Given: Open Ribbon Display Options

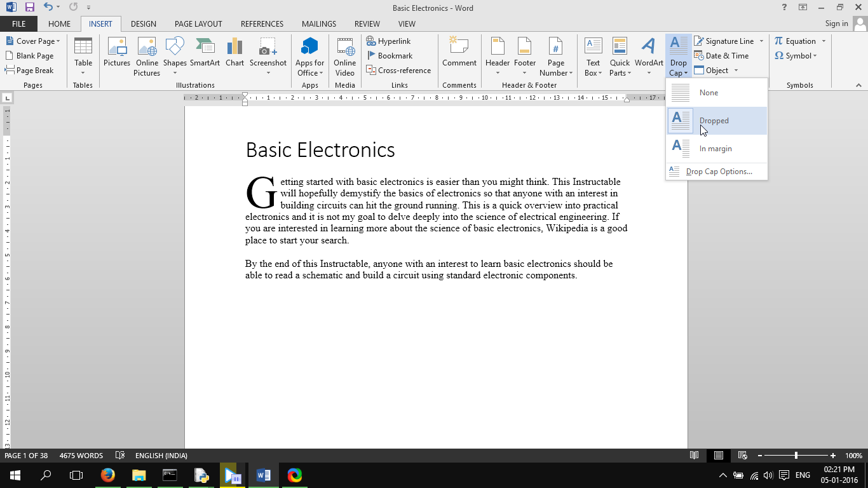Looking at the screenshot, I should coord(803,8).
